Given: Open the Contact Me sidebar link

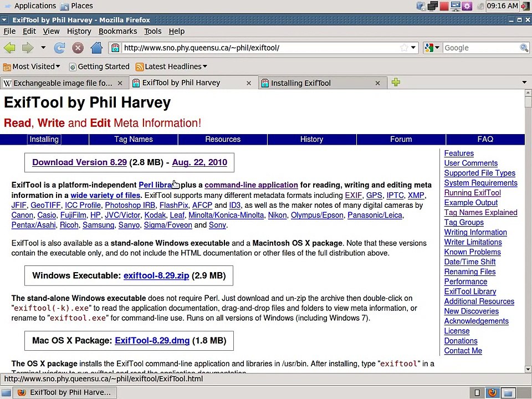Looking at the screenshot, I should (x=463, y=351).
